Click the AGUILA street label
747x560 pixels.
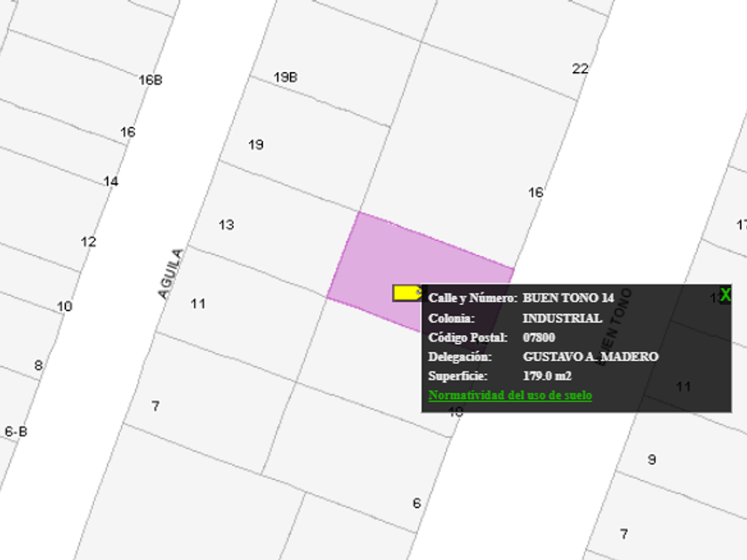(170, 274)
